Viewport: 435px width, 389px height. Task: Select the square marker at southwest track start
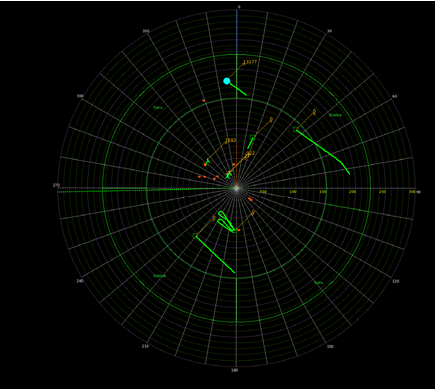point(195,235)
